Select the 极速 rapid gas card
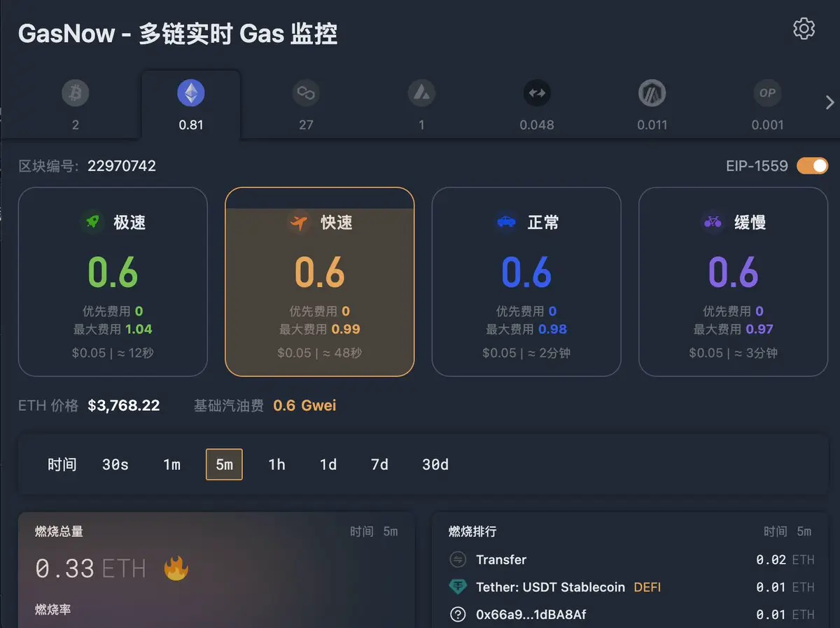 coord(113,281)
